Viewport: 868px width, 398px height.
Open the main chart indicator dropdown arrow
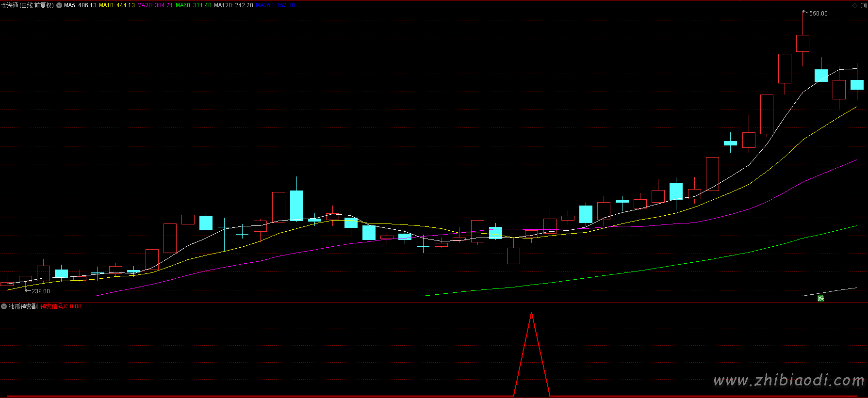[x=59, y=5]
